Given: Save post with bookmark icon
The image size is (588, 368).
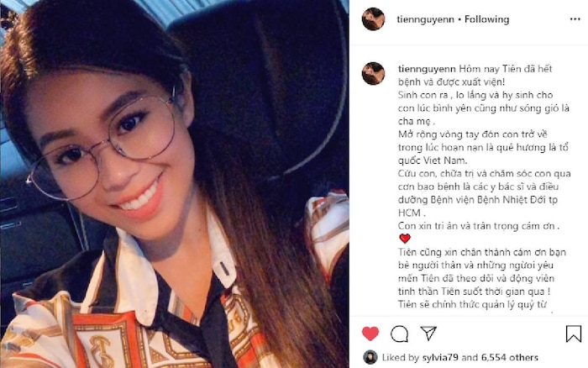Looking at the screenshot, I should point(574,333).
